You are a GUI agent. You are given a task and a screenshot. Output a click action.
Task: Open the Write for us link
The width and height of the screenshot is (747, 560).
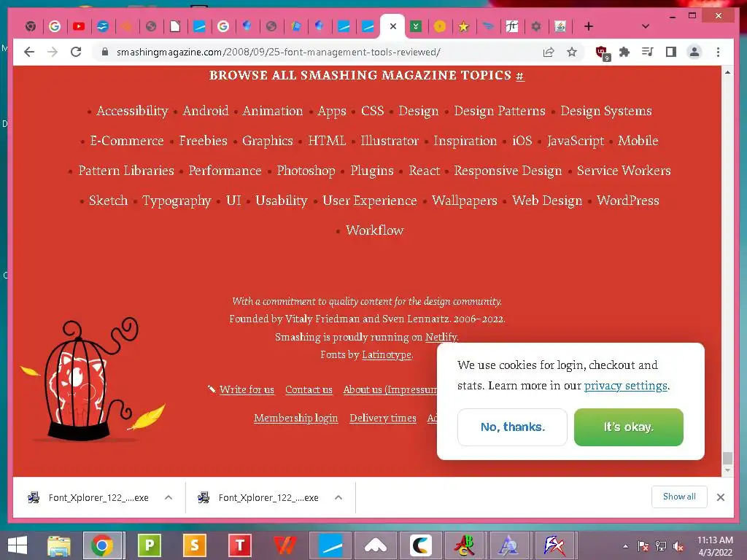pyautogui.click(x=247, y=389)
